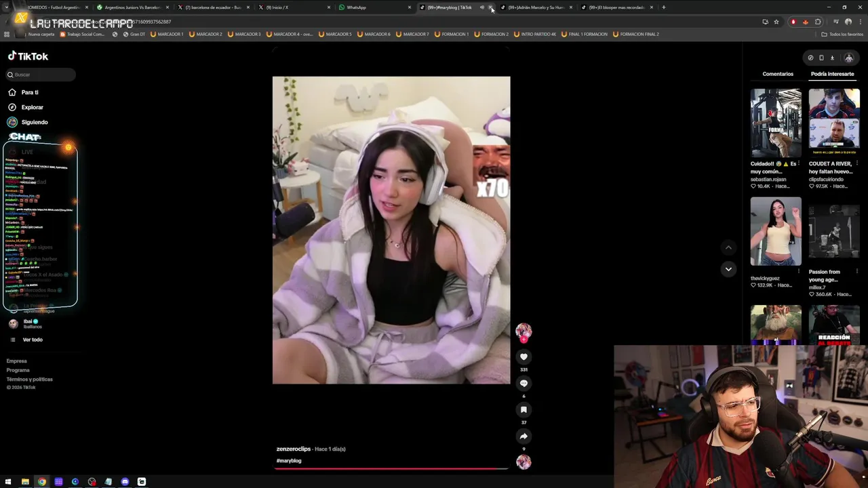868x488 pixels.
Task: Open options for 'COUDET A RIVER' card
Action: click(856, 163)
